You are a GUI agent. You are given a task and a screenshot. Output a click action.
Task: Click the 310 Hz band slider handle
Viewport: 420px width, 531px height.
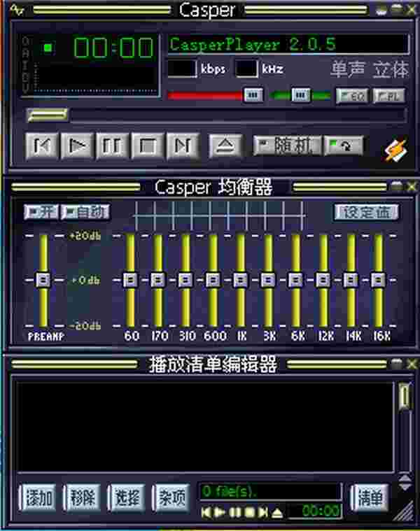click(x=185, y=280)
